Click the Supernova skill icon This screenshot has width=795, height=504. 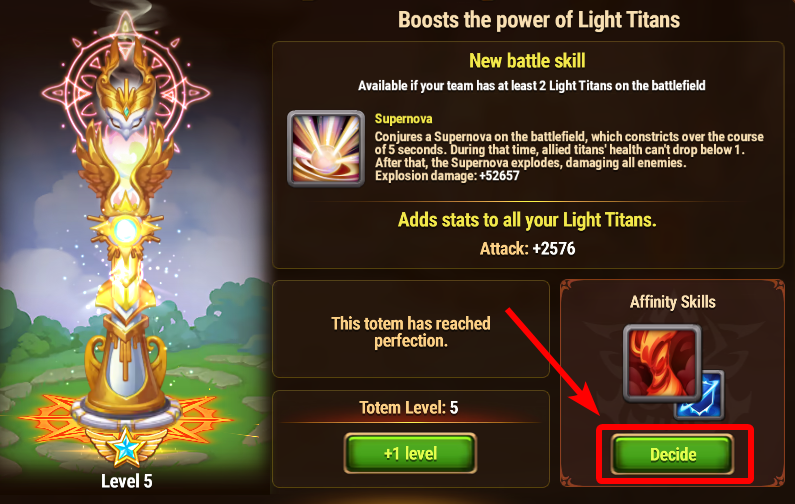(x=326, y=149)
